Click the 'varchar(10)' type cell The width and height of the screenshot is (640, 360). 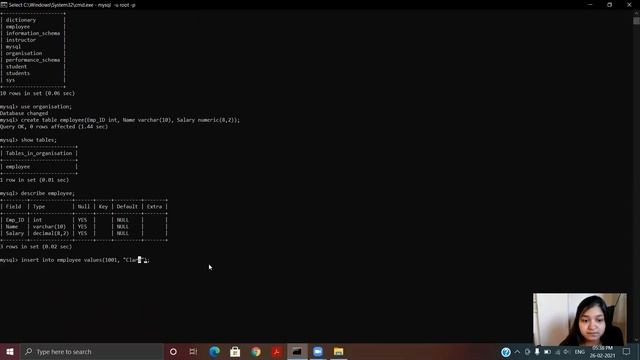pos(49,227)
